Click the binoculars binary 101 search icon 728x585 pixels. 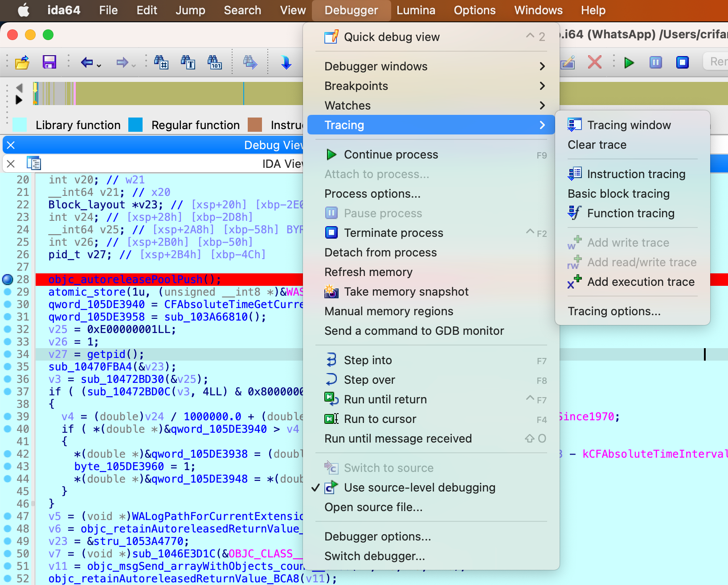(x=215, y=62)
